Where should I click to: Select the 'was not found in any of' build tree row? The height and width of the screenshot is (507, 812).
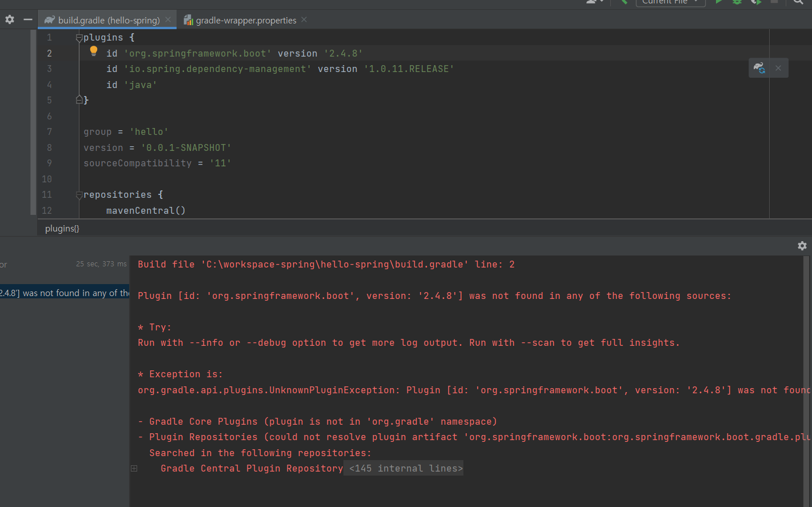tap(65, 293)
